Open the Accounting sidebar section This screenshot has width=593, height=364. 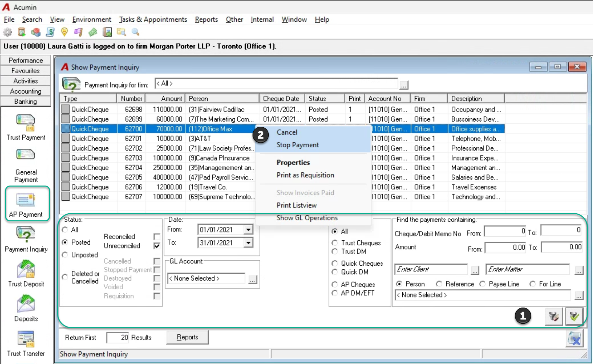[26, 91]
